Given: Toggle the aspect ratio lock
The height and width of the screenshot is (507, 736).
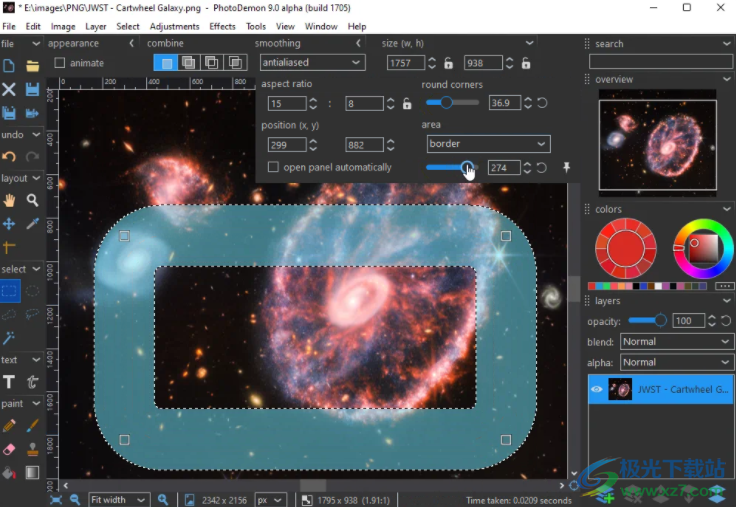Looking at the screenshot, I should 407,104.
